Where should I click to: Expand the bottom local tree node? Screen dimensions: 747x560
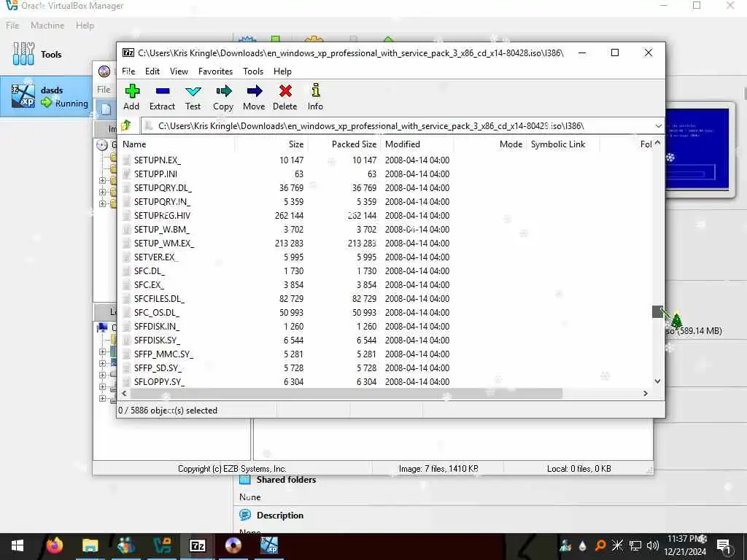tap(102, 398)
